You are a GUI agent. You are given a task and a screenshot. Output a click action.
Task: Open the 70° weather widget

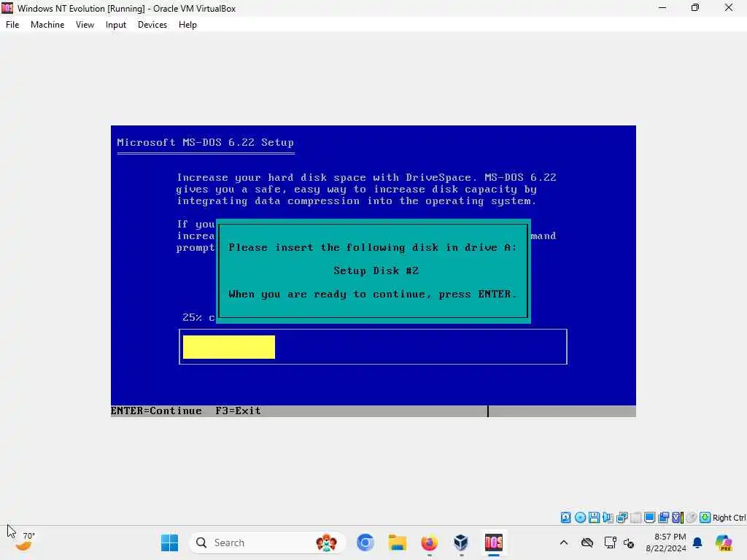[x=24, y=542]
